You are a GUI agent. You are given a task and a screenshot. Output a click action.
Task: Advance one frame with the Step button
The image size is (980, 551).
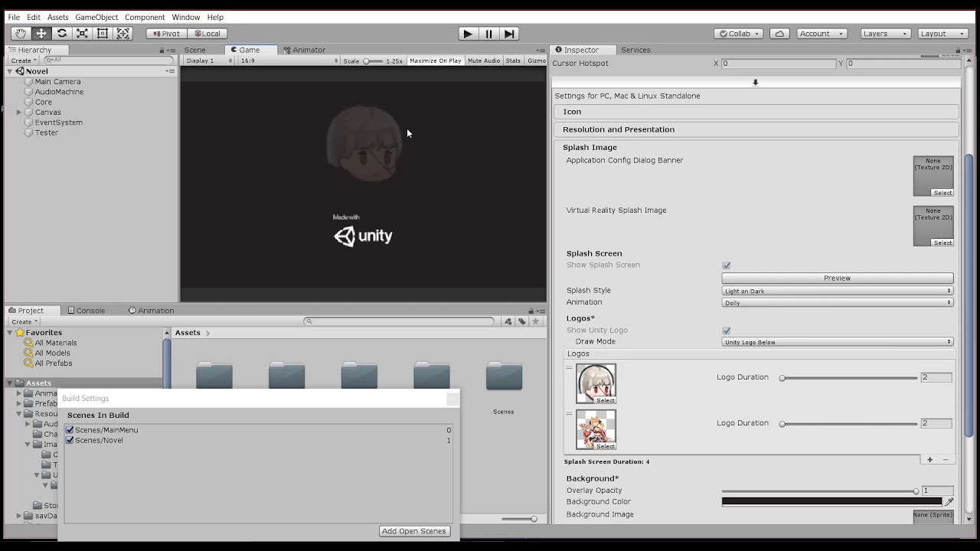point(509,34)
